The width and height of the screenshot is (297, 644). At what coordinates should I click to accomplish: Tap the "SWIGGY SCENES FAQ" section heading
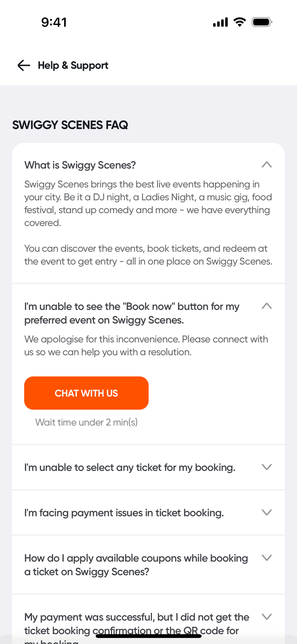[x=70, y=125]
